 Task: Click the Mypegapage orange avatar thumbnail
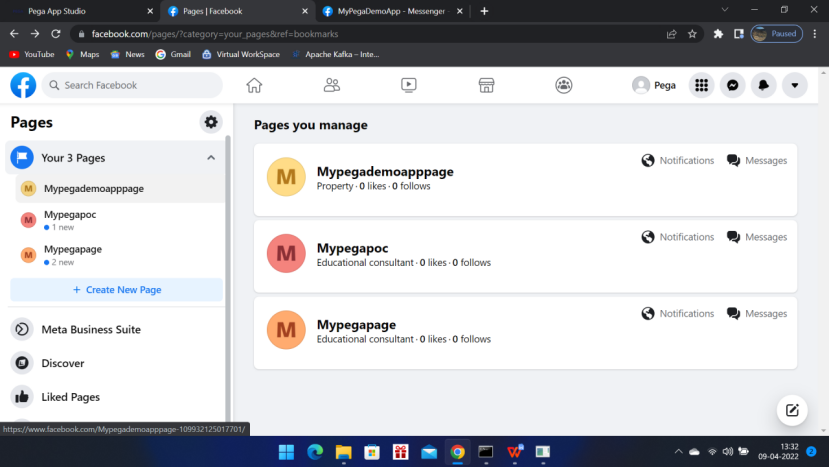[286, 330]
